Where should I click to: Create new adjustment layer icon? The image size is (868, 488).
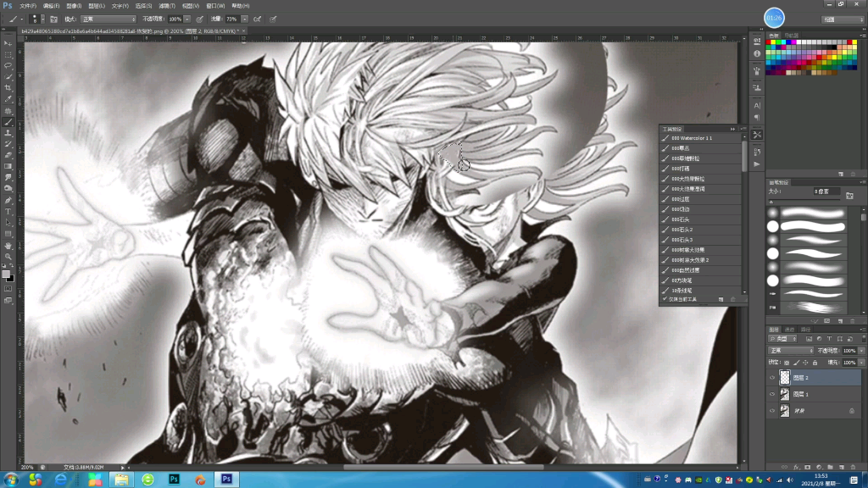click(819, 468)
